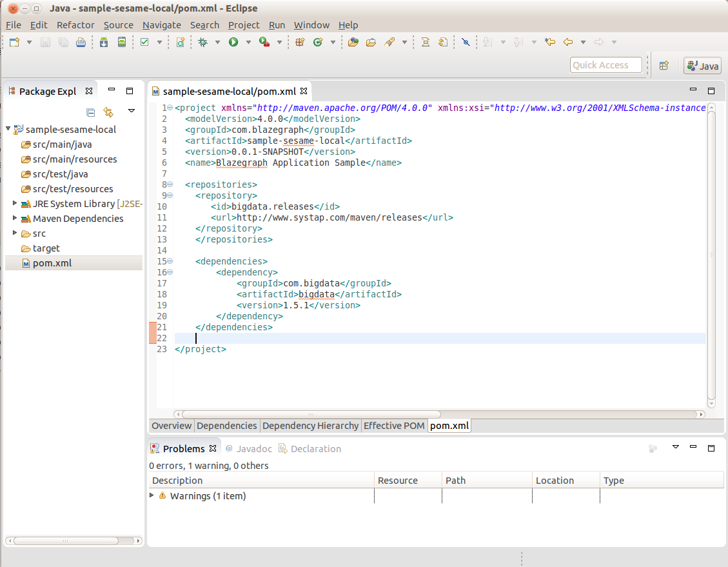The width and height of the screenshot is (728, 567).
Task: Click the Open Perspective icon
Action: point(664,65)
